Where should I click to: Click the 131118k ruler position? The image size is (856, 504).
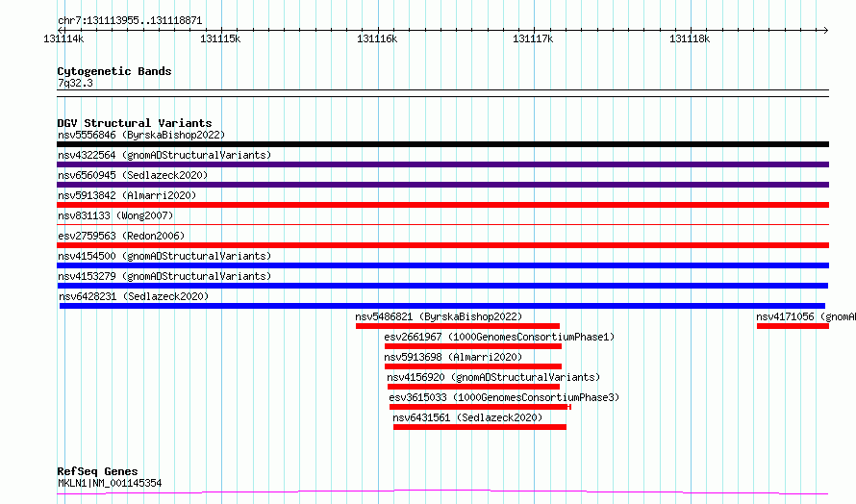point(690,38)
